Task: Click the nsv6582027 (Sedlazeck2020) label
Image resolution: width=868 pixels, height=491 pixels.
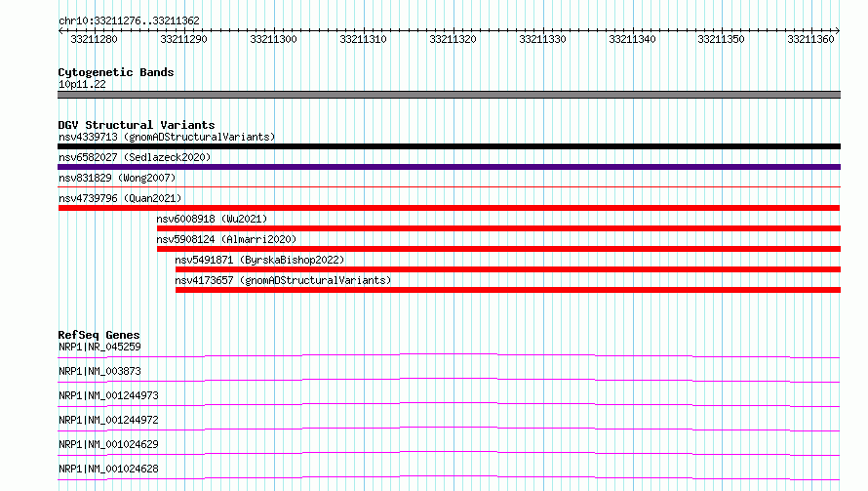Action: click(x=135, y=157)
